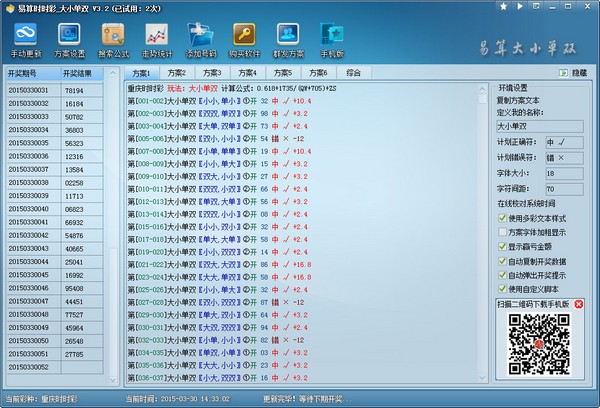Viewport: 600px width, 408px height.
Task: Toggle 显示赢亏金额 checkbox
Action: pyautogui.click(x=502, y=246)
